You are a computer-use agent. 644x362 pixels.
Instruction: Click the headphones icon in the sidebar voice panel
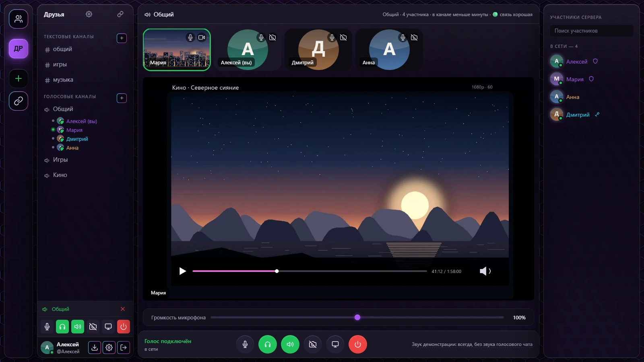(62, 327)
